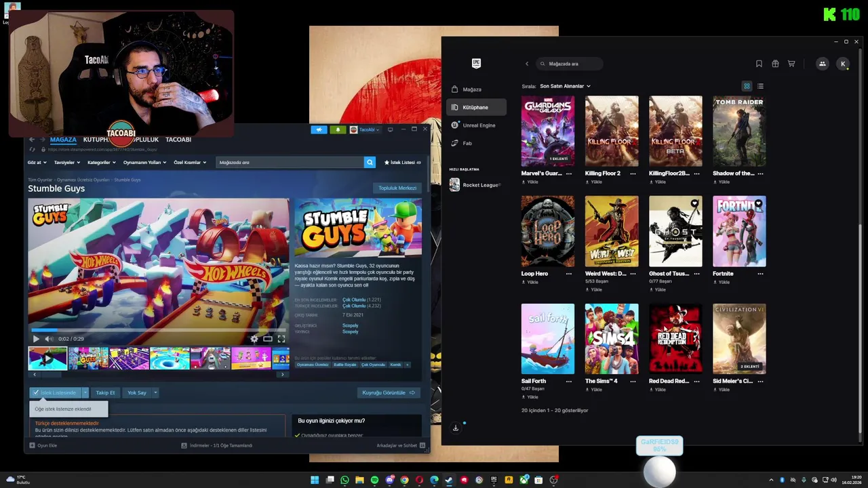868x488 pixels.
Task: Open Fab in the Epic sidebar
Action: 476,143
